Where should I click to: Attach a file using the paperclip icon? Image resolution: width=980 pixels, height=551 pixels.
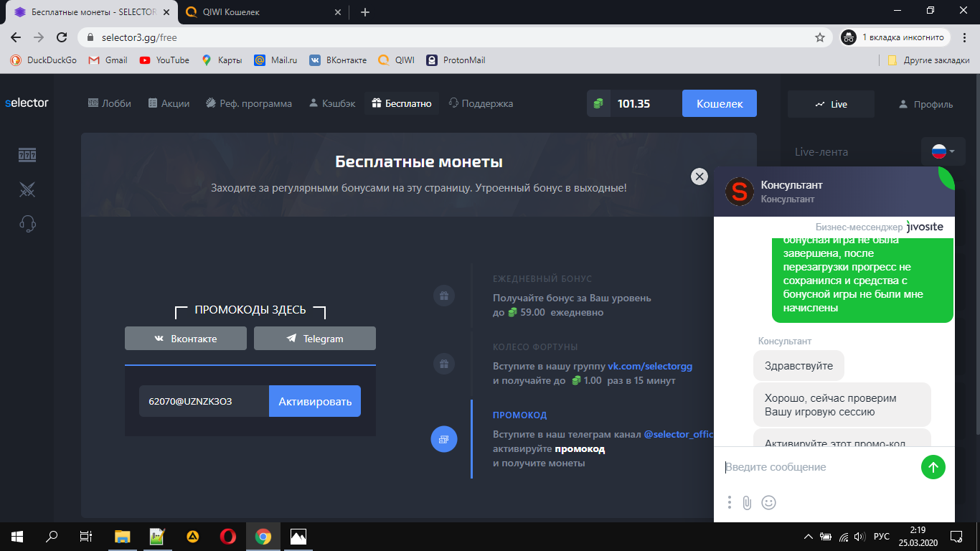[x=747, y=503]
